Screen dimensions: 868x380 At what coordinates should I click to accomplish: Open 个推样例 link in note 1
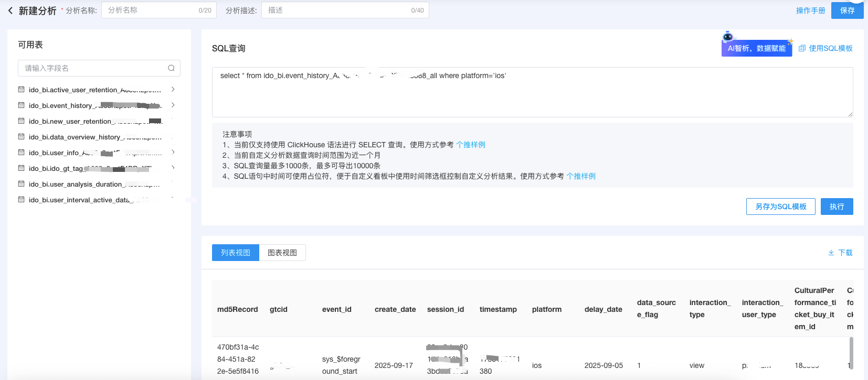(471, 145)
